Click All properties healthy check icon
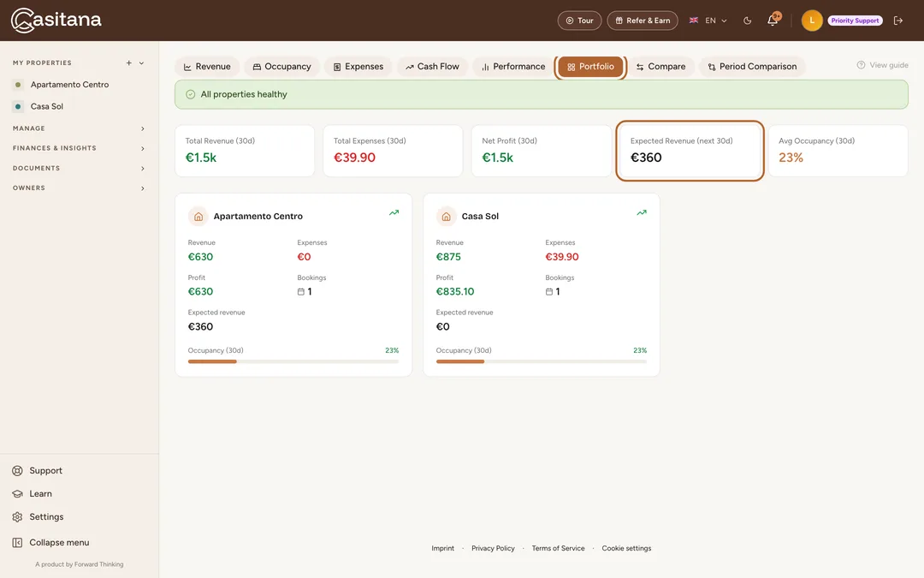This screenshot has height=578, width=924. point(190,94)
